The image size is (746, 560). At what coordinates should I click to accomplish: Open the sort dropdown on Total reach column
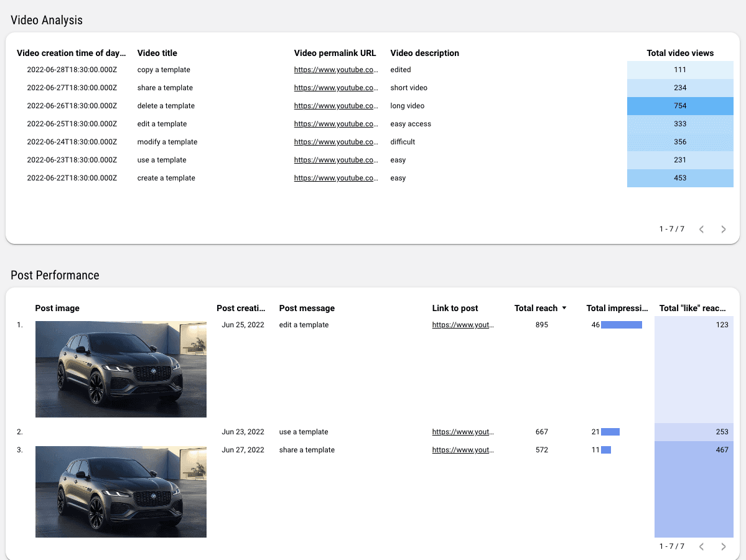pyautogui.click(x=565, y=308)
